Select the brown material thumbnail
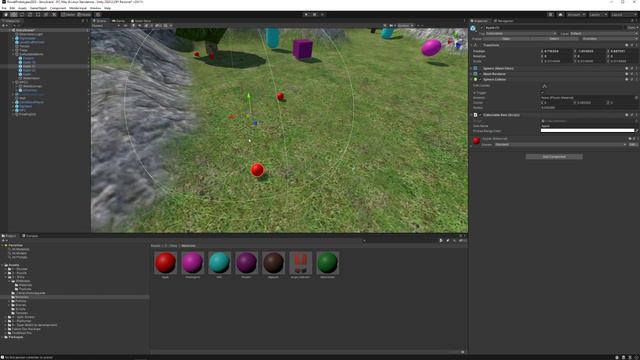640x360 pixels. tap(273, 262)
